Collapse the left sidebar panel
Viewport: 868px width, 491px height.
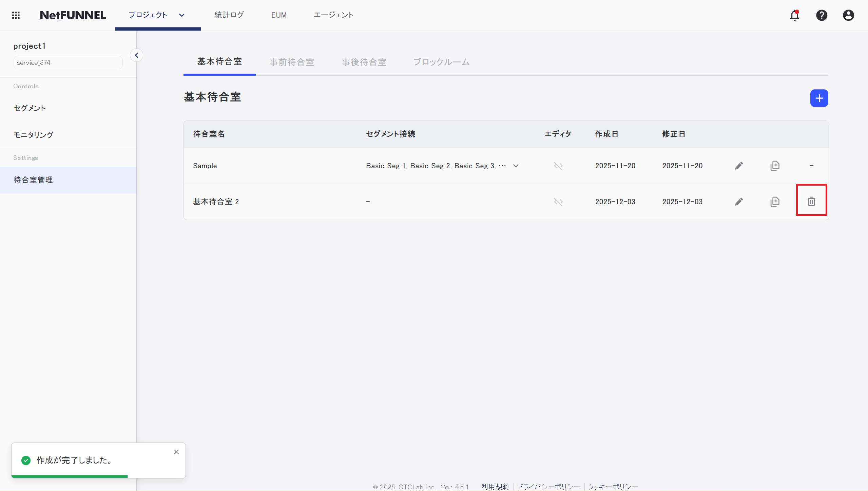tap(136, 55)
